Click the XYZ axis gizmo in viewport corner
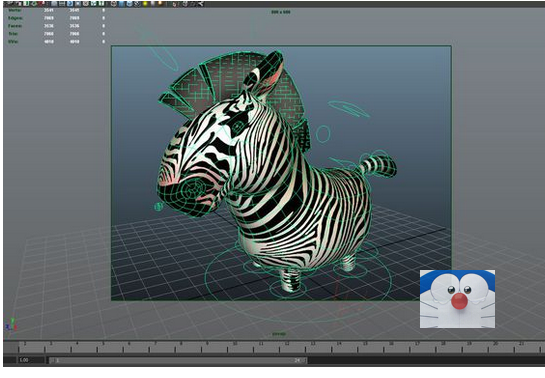 click(11, 324)
